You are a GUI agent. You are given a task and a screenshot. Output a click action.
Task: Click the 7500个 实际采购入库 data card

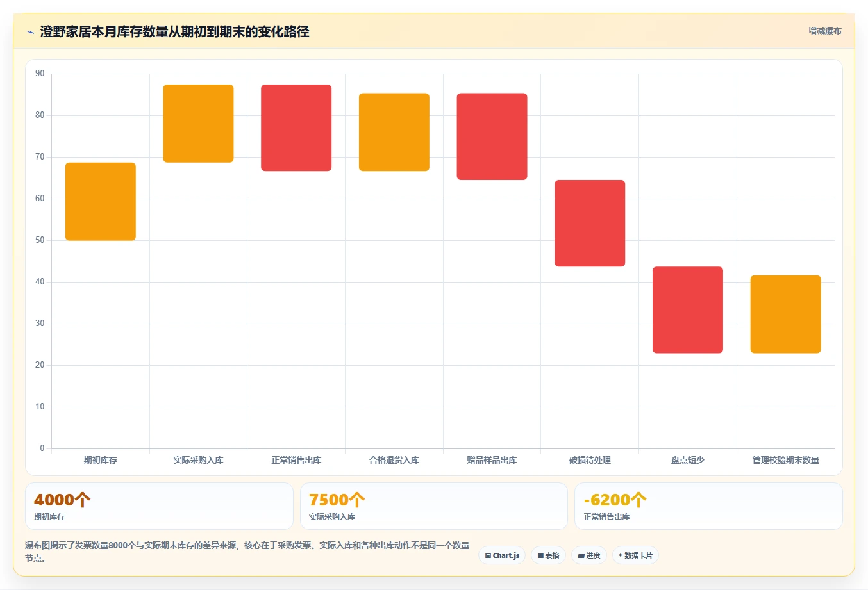[x=434, y=506]
